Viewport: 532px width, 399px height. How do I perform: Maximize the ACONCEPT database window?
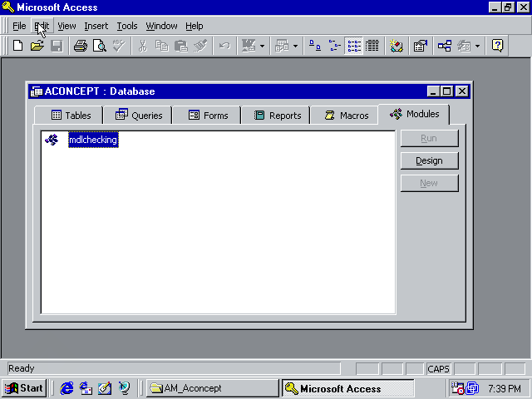click(x=447, y=91)
